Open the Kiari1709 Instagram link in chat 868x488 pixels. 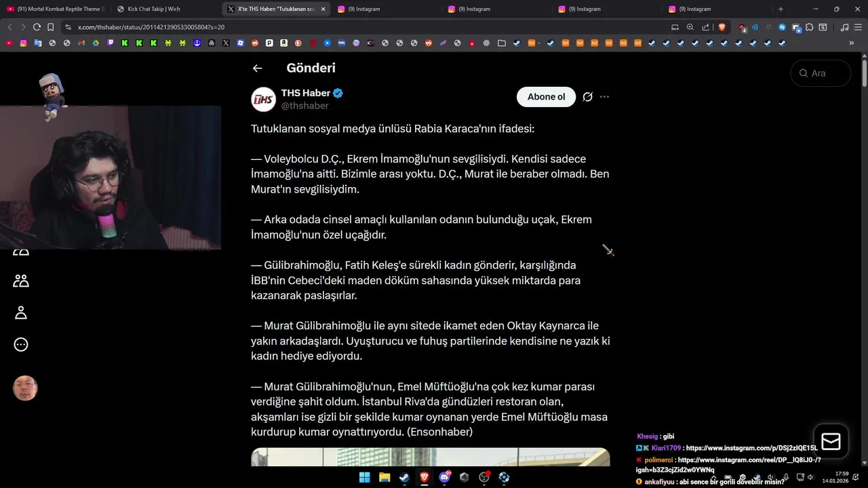pos(751,448)
